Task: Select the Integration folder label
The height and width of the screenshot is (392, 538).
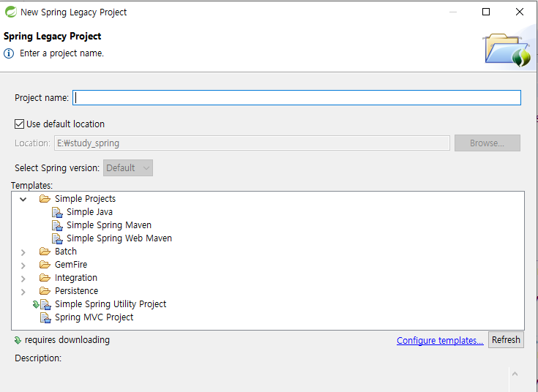Action: (x=76, y=277)
